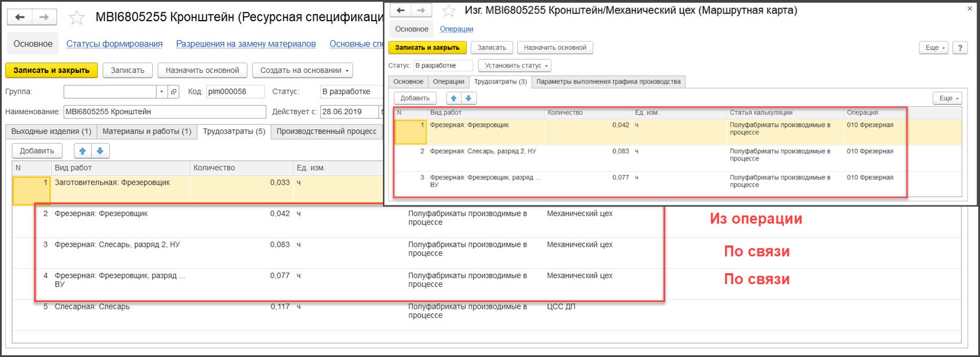The image size is (980, 357).
Task: Click the Наименование field with MBI6805255 Кронштейн
Action: coord(164,112)
